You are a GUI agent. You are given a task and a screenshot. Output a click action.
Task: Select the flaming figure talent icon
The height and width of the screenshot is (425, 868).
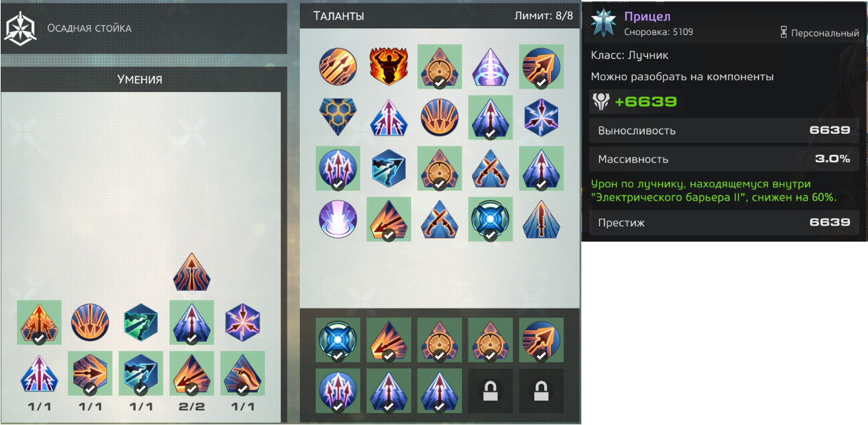389,67
